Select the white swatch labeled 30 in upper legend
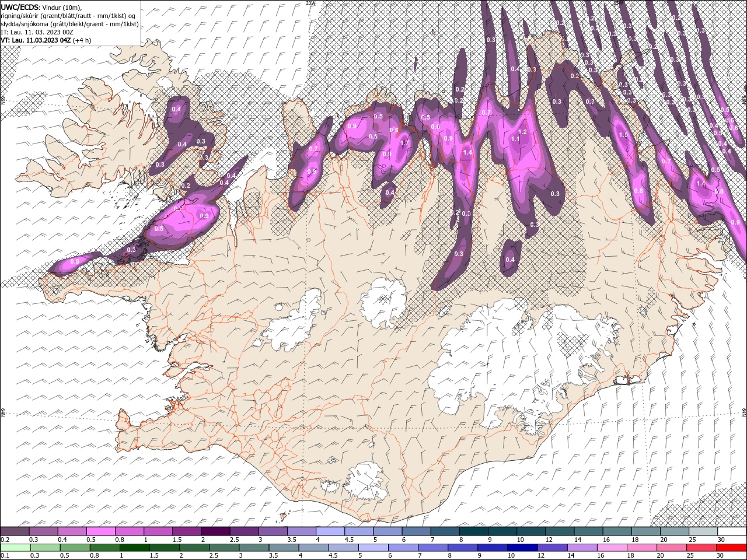This screenshot has width=747, height=560. (x=732, y=531)
